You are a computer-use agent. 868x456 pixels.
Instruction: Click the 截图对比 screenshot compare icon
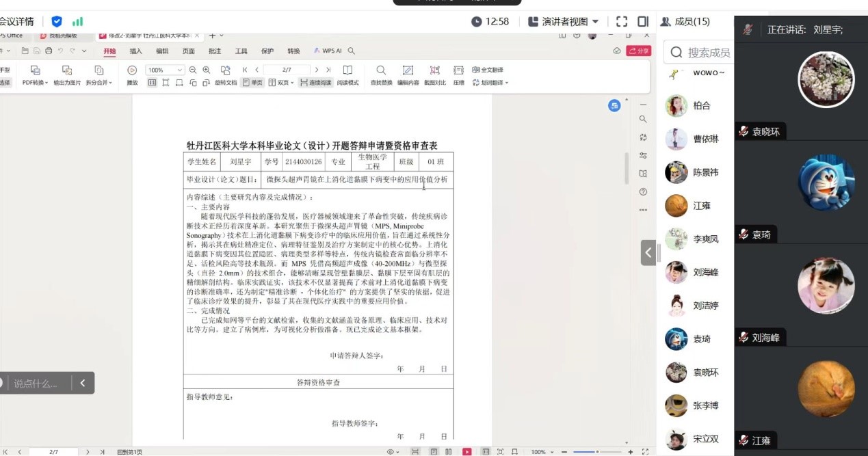click(434, 70)
